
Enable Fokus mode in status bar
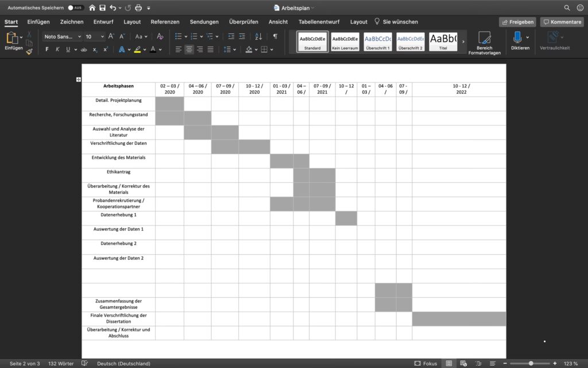coord(425,363)
